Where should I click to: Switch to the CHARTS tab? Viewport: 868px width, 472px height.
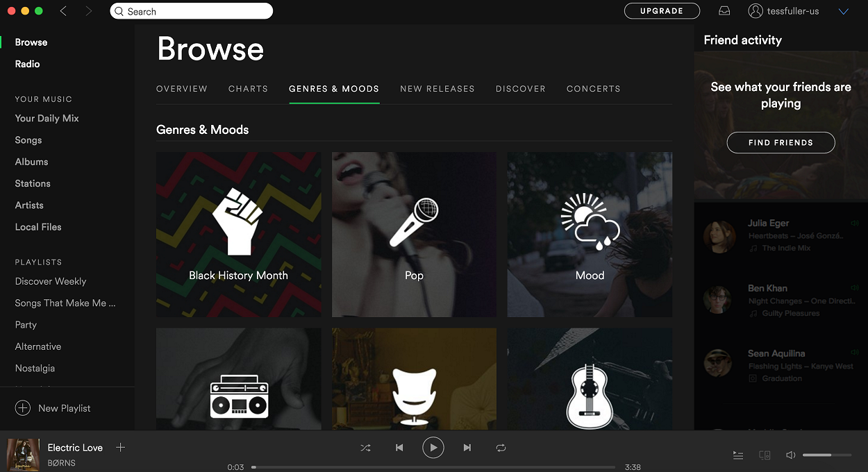coord(248,89)
